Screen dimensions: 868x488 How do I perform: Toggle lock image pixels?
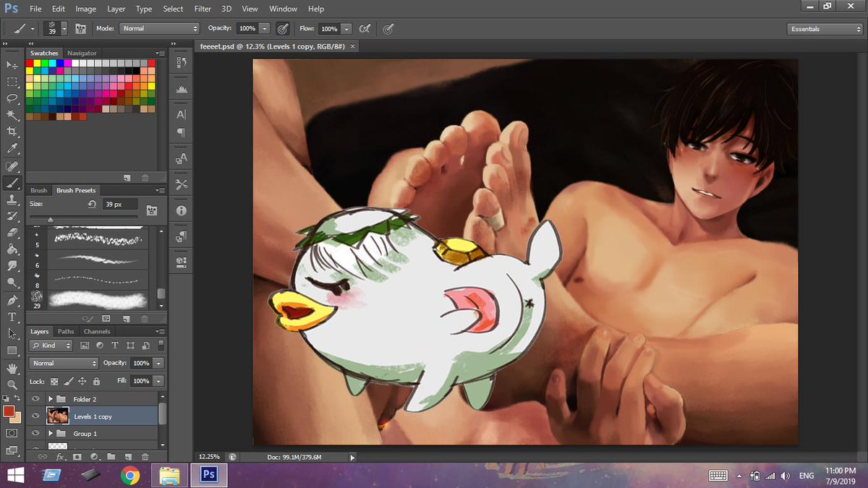point(69,381)
